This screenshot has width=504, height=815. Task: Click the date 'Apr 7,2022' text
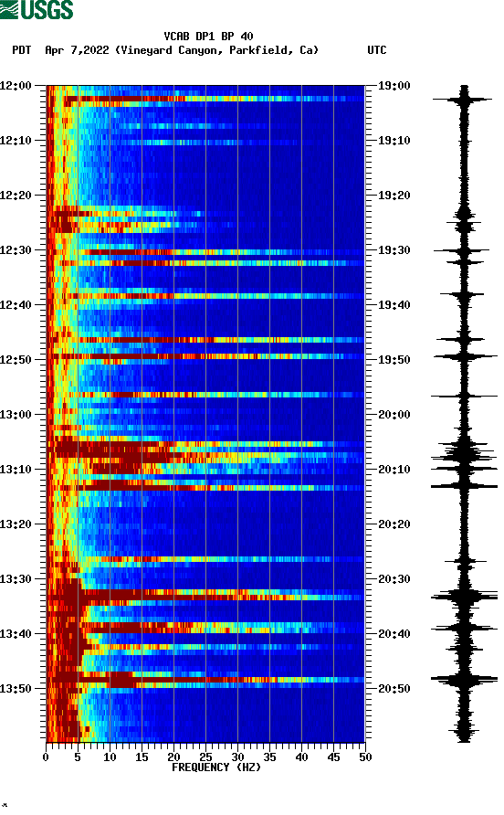point(77,50)
